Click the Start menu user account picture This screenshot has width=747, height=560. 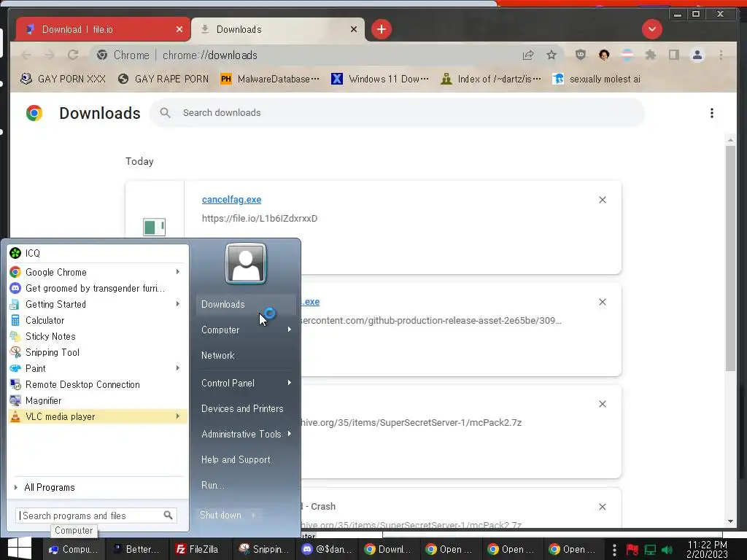pos(245,263)
